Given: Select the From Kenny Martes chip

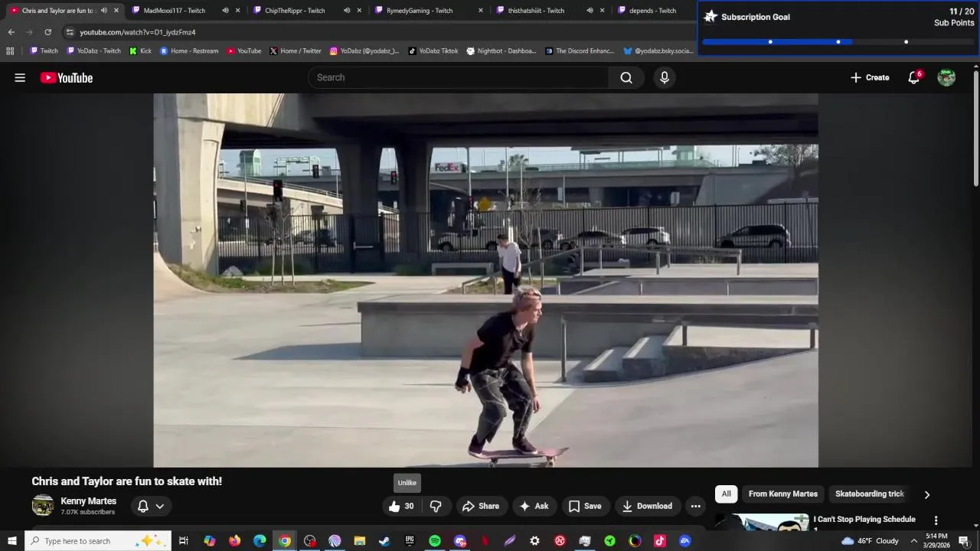Looking at the screenshot, I should pyautogui.click(x=782, y=494).
